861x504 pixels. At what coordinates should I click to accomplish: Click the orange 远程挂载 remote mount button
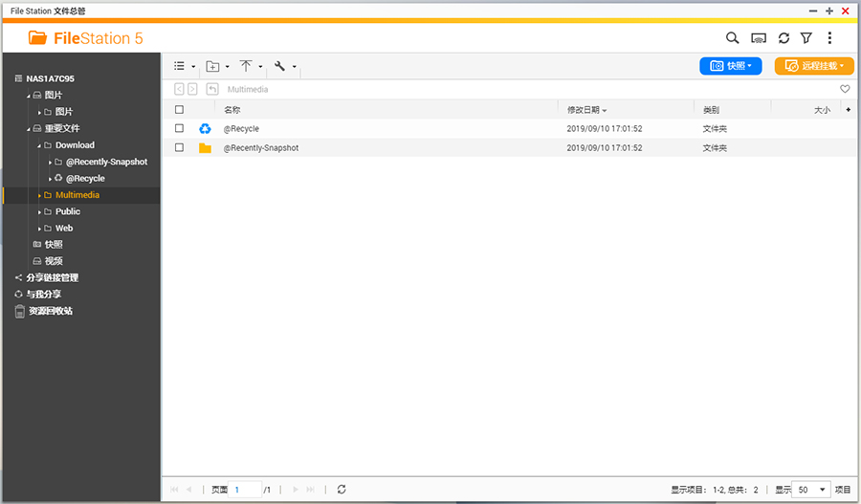[814, 66]
